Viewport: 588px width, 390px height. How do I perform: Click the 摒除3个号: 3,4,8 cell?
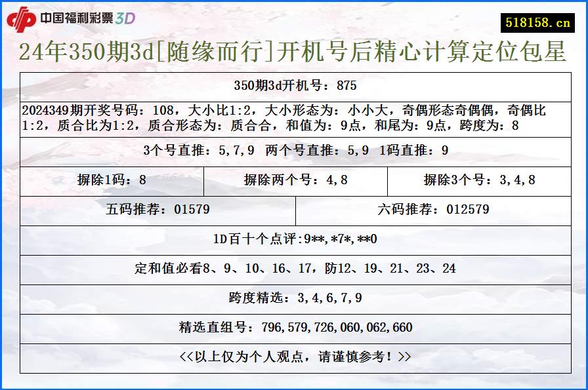[x=479, y=178]
